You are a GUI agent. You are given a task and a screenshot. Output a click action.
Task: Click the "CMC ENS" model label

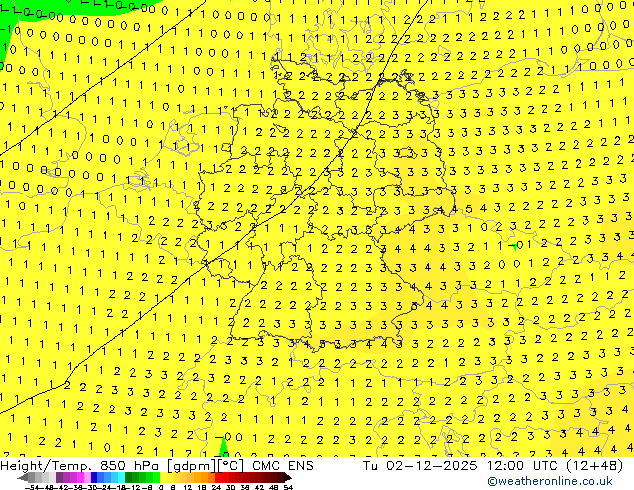[x=283, y=465]
